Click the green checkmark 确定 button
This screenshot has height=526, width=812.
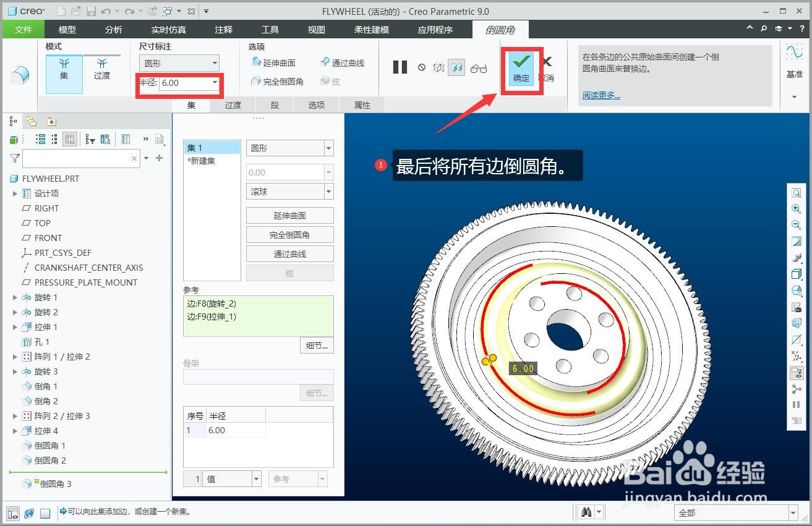[x=521, y=67]
